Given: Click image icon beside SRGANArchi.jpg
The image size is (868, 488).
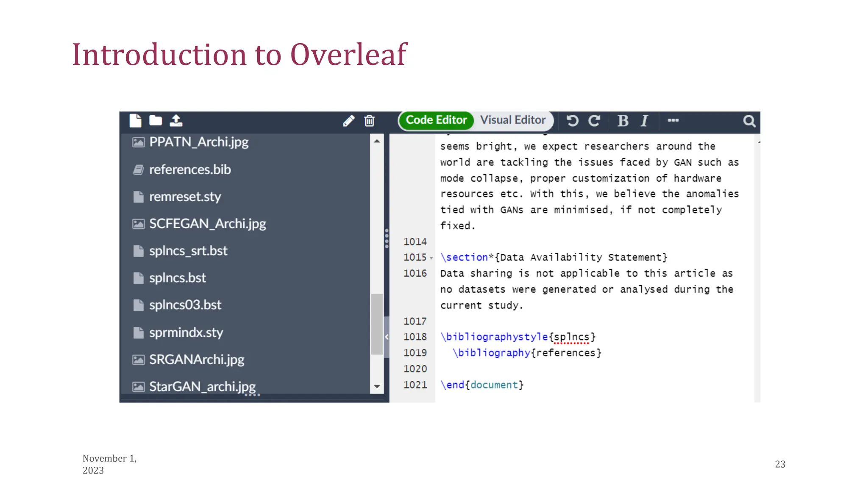Looking at the screenshot, I should coord(138,360).
